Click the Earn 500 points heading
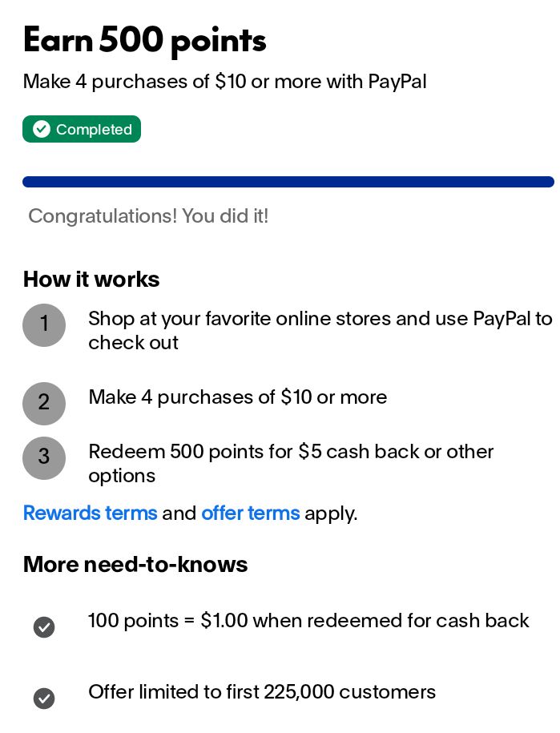This screenshot has width=560, height=733. [x=144, y=40]
